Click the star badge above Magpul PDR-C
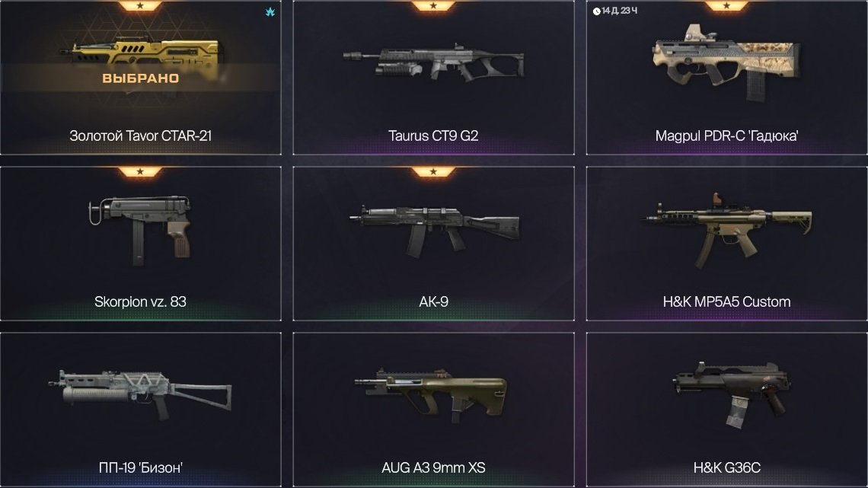 point(726,5)
